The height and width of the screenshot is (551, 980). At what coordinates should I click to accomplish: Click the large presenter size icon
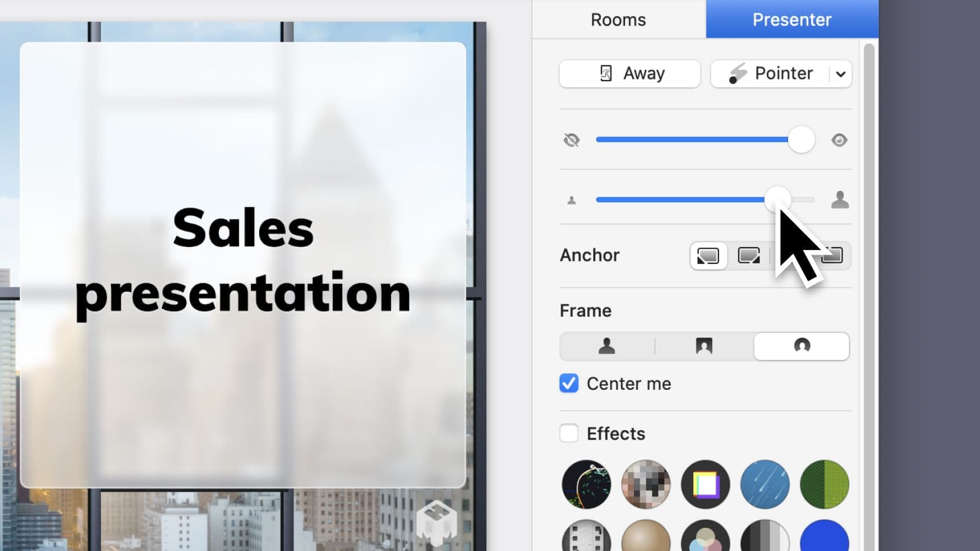click(x=840, y=200)
